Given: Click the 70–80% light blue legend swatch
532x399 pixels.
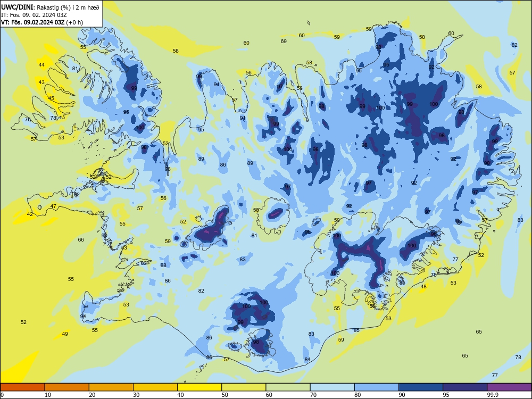Looking at the screenshot, I should (x=332, y=387).
